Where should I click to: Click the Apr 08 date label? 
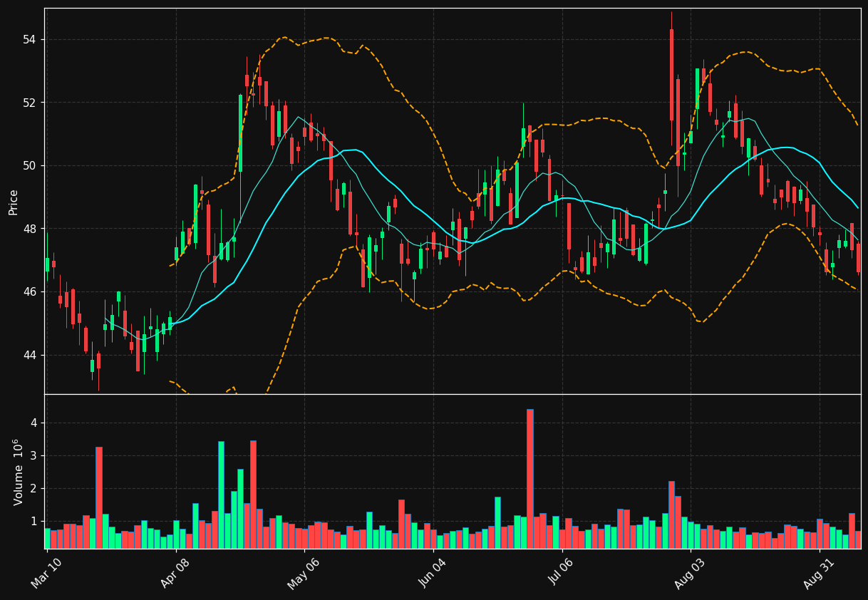(174, 574)
